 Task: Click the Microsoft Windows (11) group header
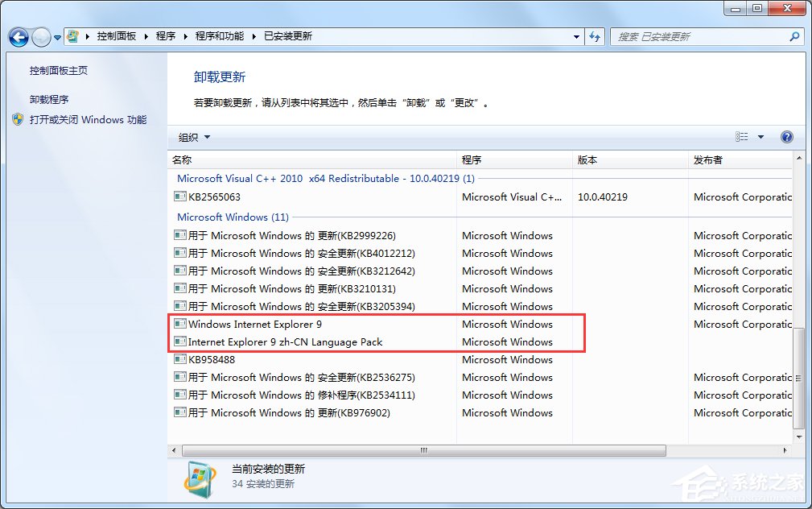click(x=232, y=217)
